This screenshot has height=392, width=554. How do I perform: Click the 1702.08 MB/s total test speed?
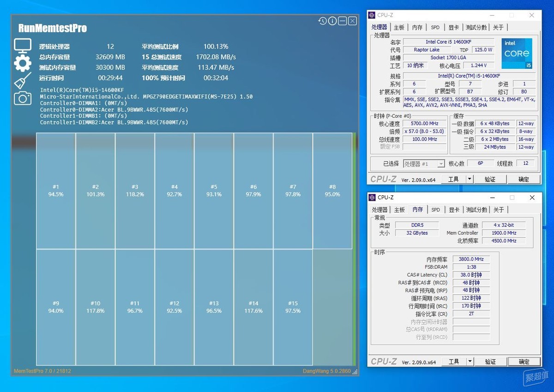(216, 57)
